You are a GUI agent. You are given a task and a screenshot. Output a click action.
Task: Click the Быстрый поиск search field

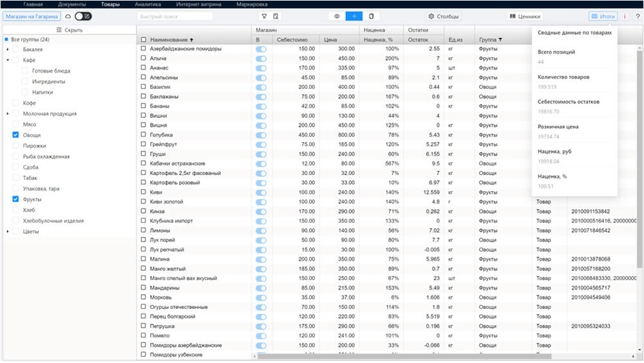pyautogui.click(x=175, y=17)
